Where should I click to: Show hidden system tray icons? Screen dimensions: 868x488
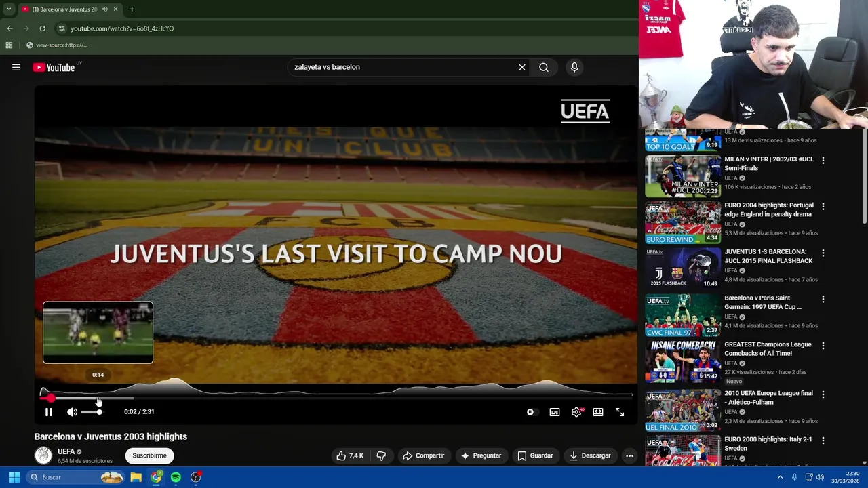click(x=780, y=477)
